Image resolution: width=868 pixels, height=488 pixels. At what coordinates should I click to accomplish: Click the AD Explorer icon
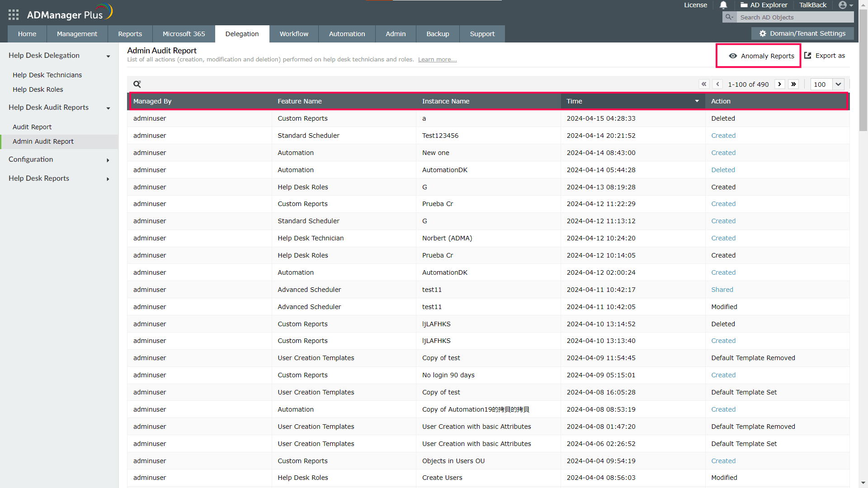click(x=745, y=5)
